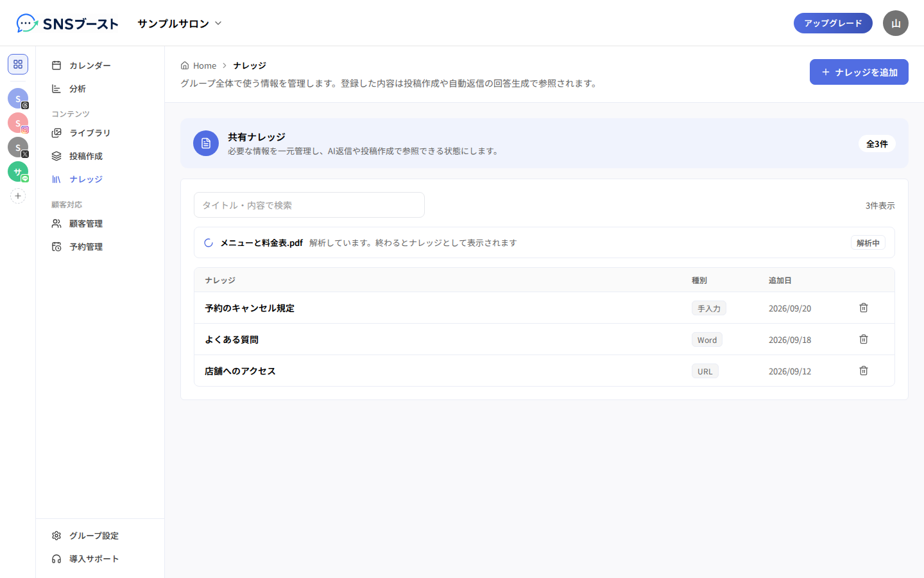Click the 追加日 column header
The height and width of the screenshot is (578, 924).
780,281
